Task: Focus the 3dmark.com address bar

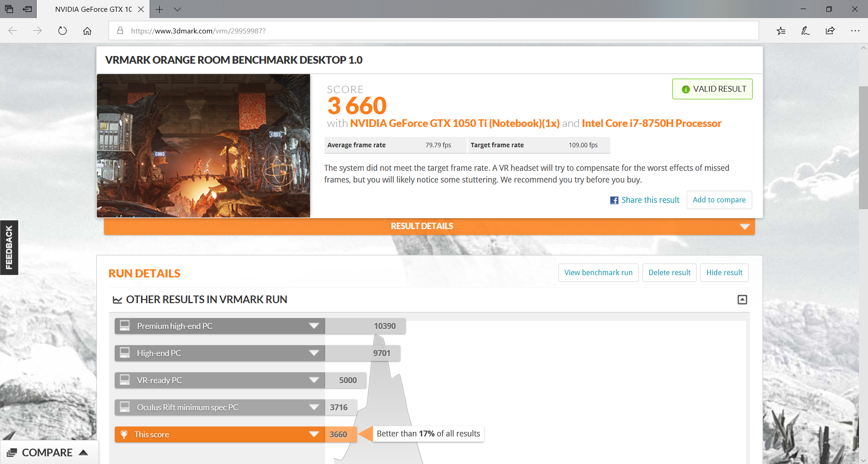Action: pyautogui.click(x=434, y=31)
